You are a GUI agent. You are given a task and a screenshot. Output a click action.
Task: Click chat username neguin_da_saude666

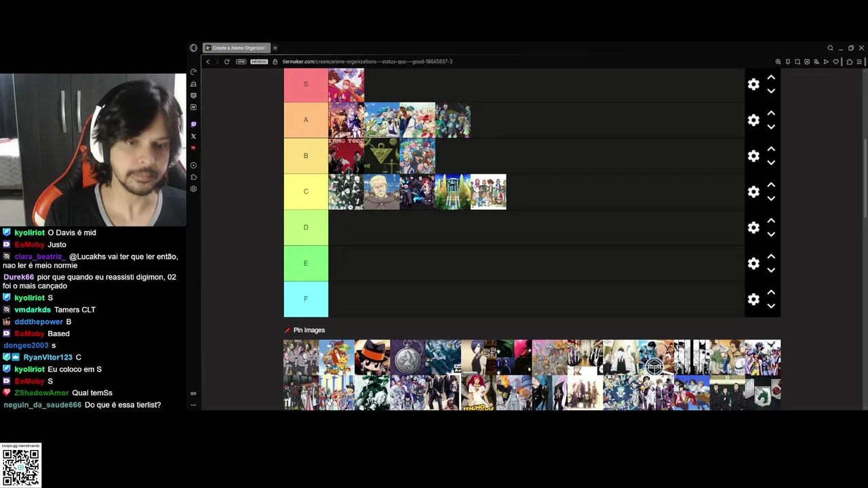coord(42,405)
